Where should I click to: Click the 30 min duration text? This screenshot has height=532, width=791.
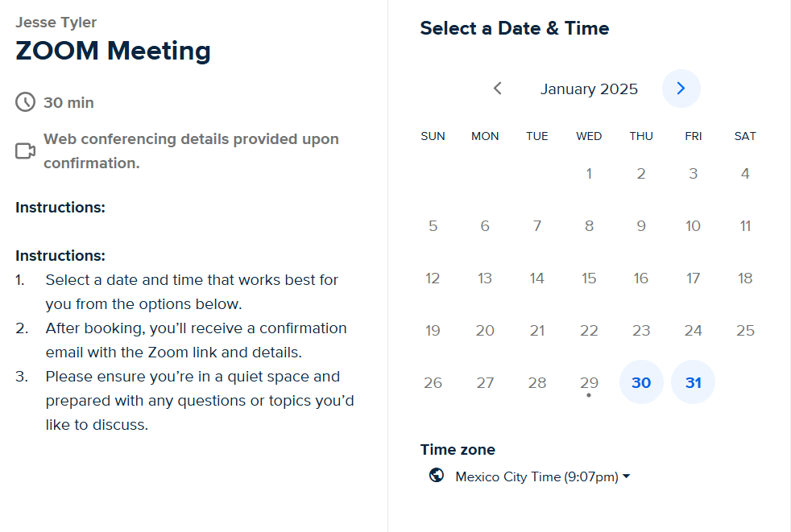[x=68, y=102]
